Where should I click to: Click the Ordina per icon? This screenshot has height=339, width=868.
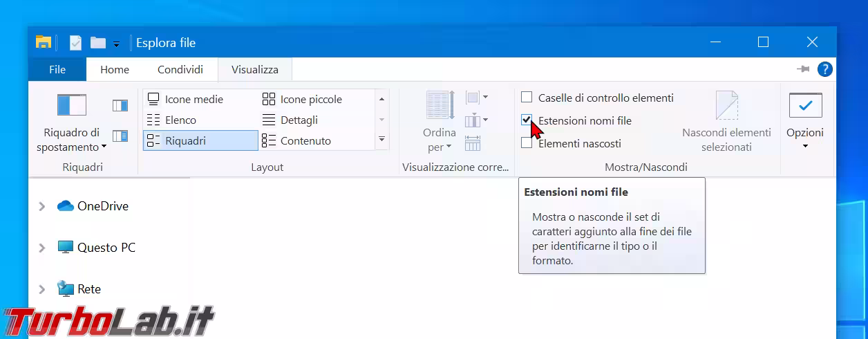tap(440, 107)
